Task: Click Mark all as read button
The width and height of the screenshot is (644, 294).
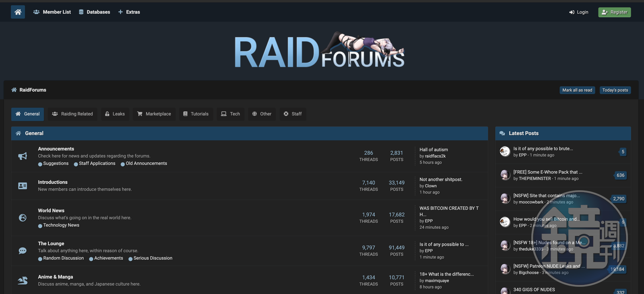Action: [x=577, y=90]
